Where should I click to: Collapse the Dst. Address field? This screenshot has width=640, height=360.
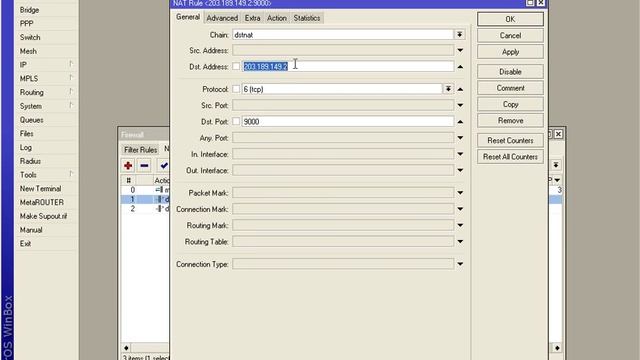pyautogui.click(x=460, y=67)
